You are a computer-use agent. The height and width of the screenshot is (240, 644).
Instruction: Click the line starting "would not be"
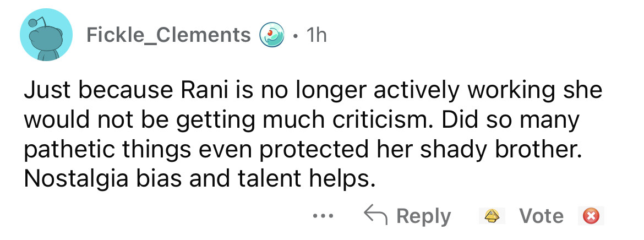pyautogui.click(x=301, y=121)
